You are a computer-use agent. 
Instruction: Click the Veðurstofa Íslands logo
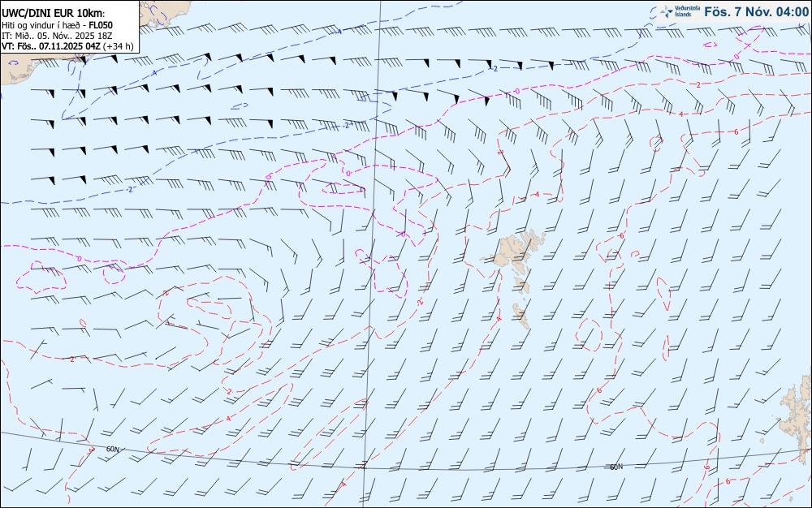pos(679,11)
